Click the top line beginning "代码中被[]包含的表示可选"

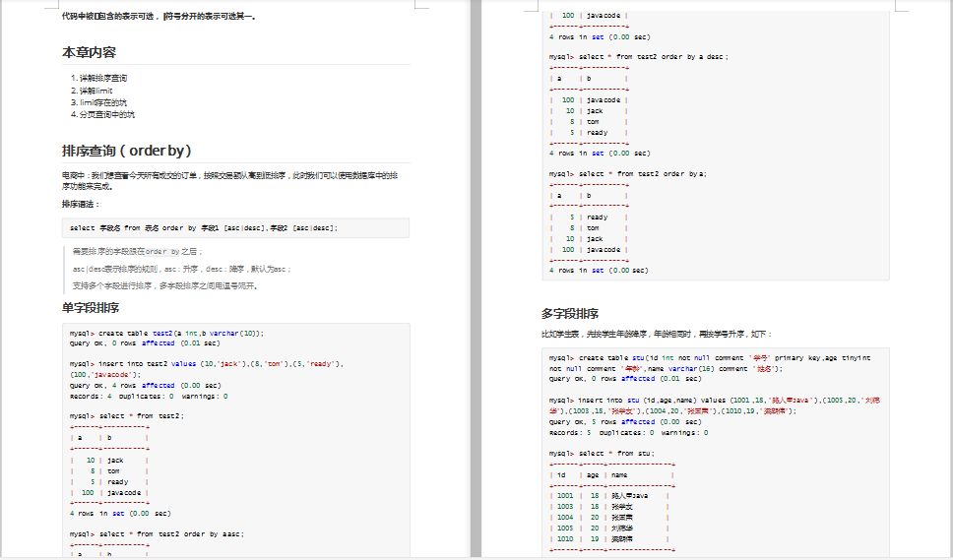[x=159, y=17]
